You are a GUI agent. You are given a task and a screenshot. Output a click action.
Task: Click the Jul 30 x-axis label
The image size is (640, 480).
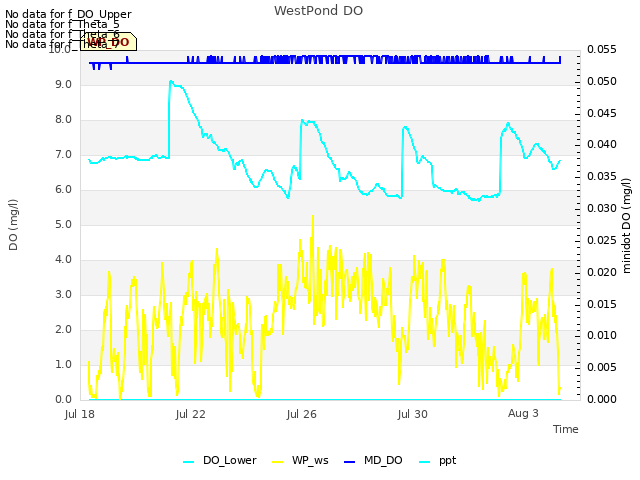tap(413, 414)
